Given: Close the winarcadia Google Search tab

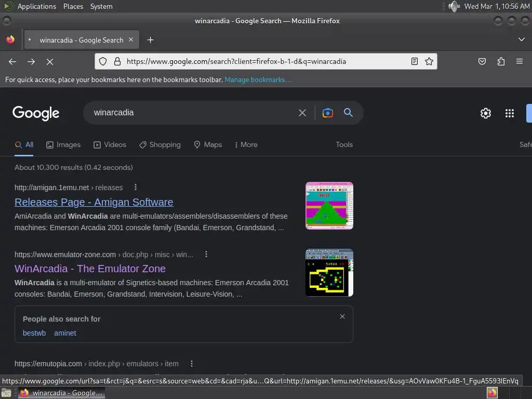Looking at the screenshot, I should pyautogui.click(x=131, y=39).
